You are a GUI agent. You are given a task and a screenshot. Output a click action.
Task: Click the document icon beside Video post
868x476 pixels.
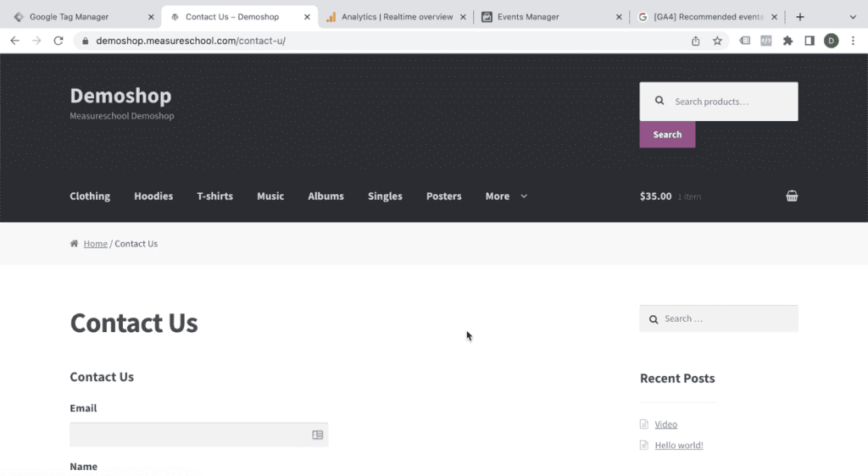(x=644, y=424)
